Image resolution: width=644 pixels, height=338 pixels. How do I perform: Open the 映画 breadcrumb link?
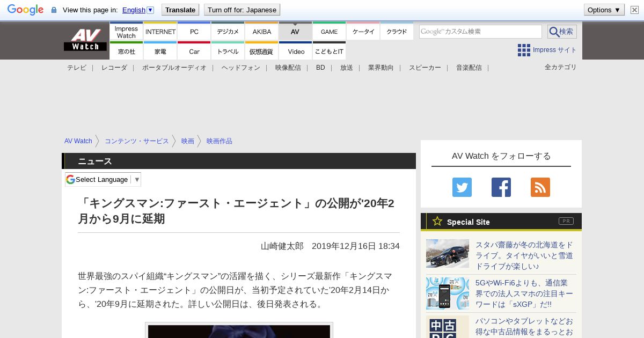187,141
